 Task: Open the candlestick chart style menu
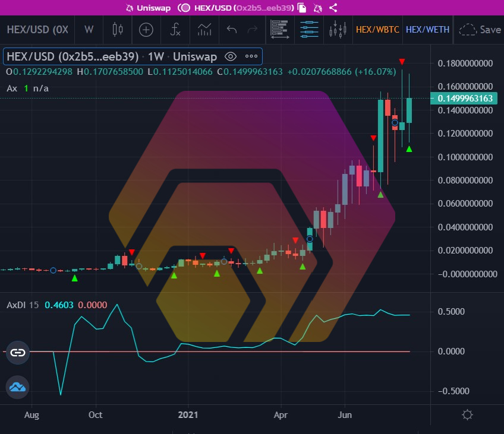click(118, 30)
